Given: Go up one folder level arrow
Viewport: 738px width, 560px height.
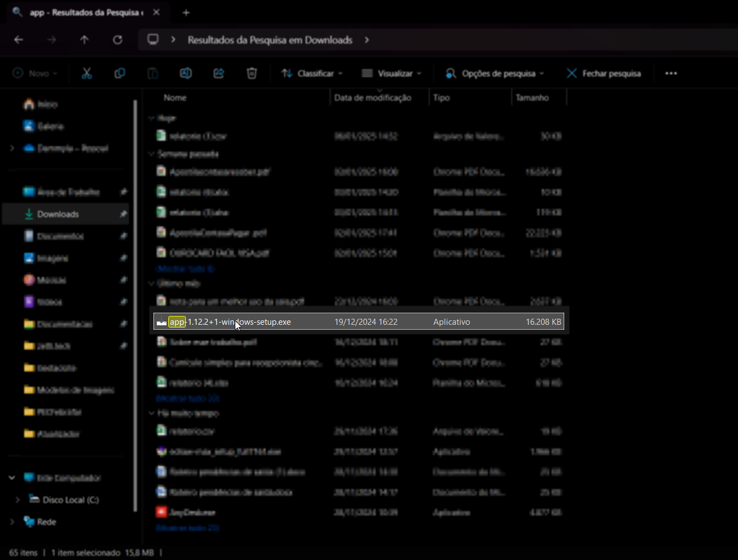Looking at the screenshot, I should pos(84,40).
